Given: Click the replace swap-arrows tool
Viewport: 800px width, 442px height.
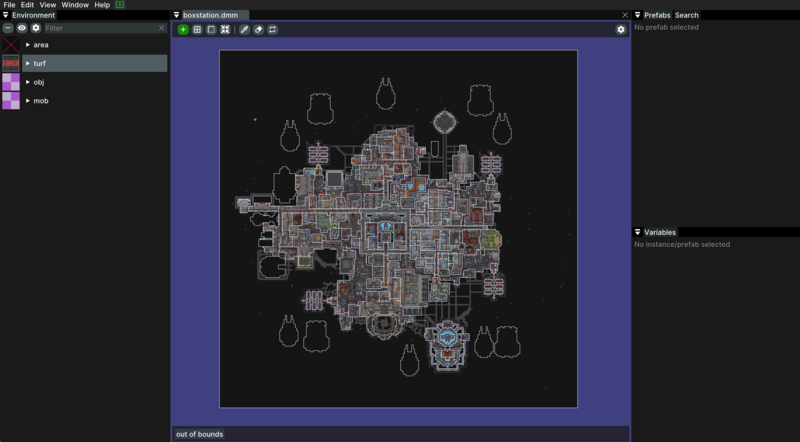Looking at the screenshot, I should (272, 30).
